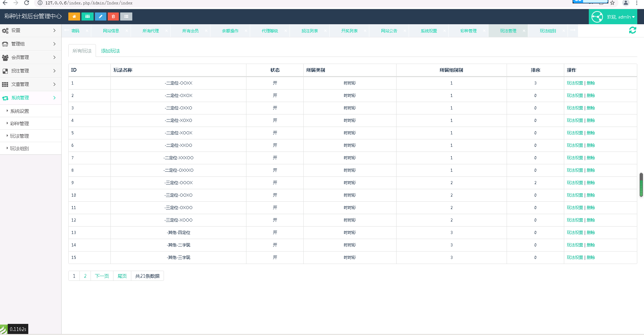Click the gray list icon button
The width and height of the screenshot is (644, 335).
pos(126,16)
